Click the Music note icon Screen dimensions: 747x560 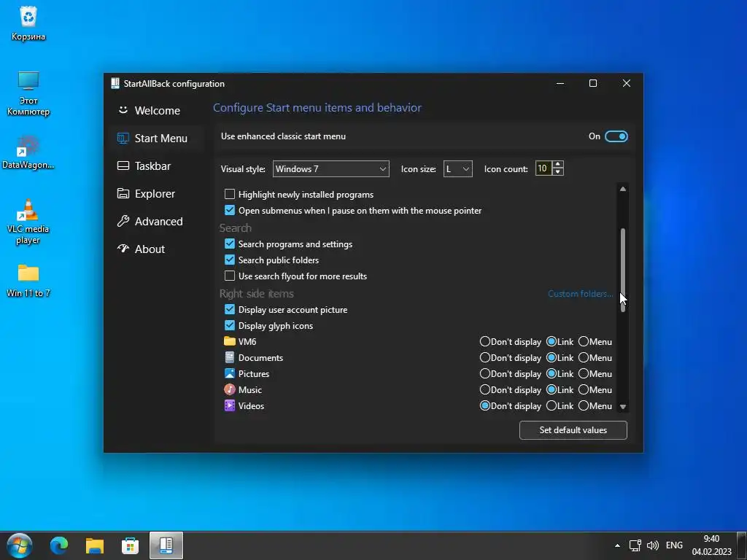point(230,389)
